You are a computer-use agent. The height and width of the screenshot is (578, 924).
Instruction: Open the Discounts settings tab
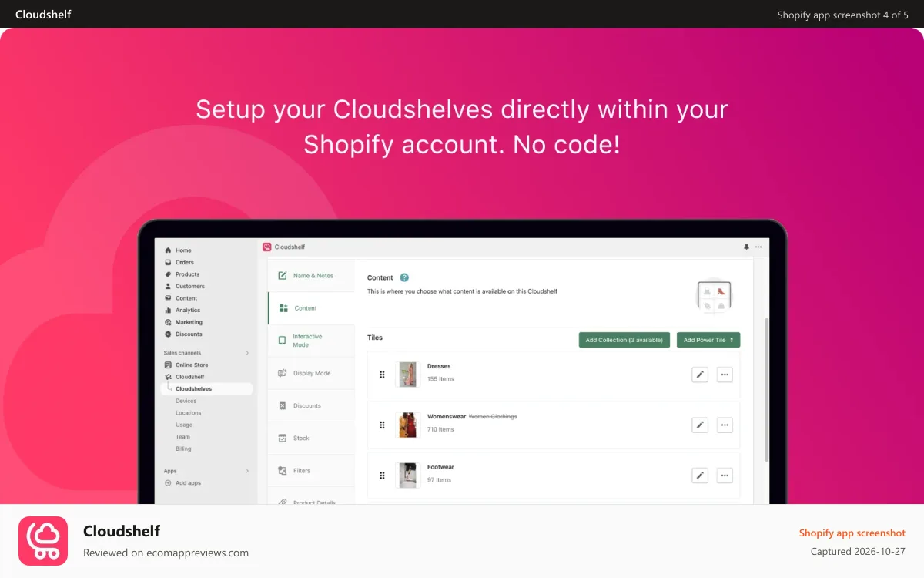(x=311, y=405)
